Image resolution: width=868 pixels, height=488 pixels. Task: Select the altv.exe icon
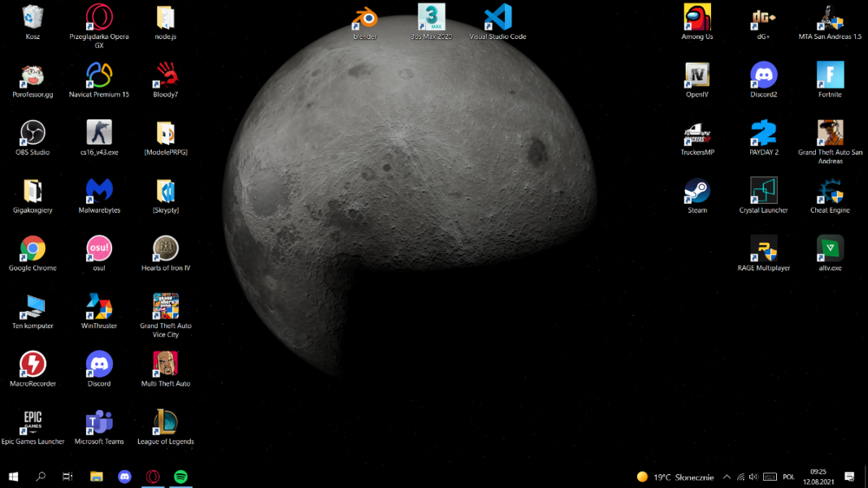830,254
